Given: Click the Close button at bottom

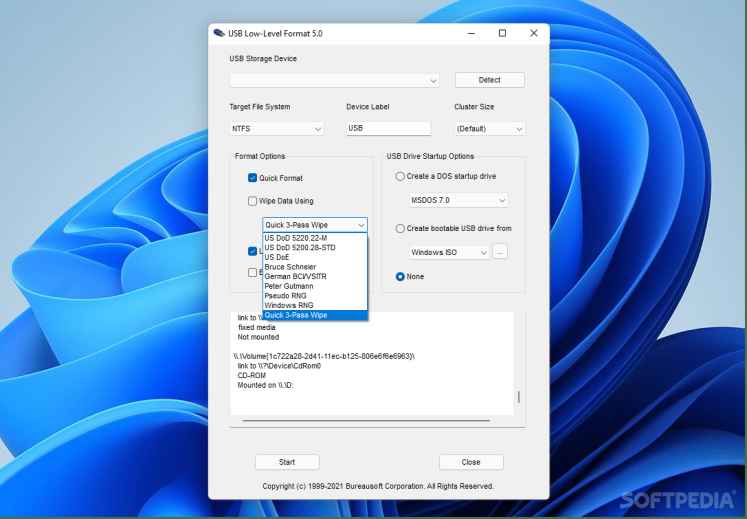Looking at the screenshot, I should click(x=471, y=462).
